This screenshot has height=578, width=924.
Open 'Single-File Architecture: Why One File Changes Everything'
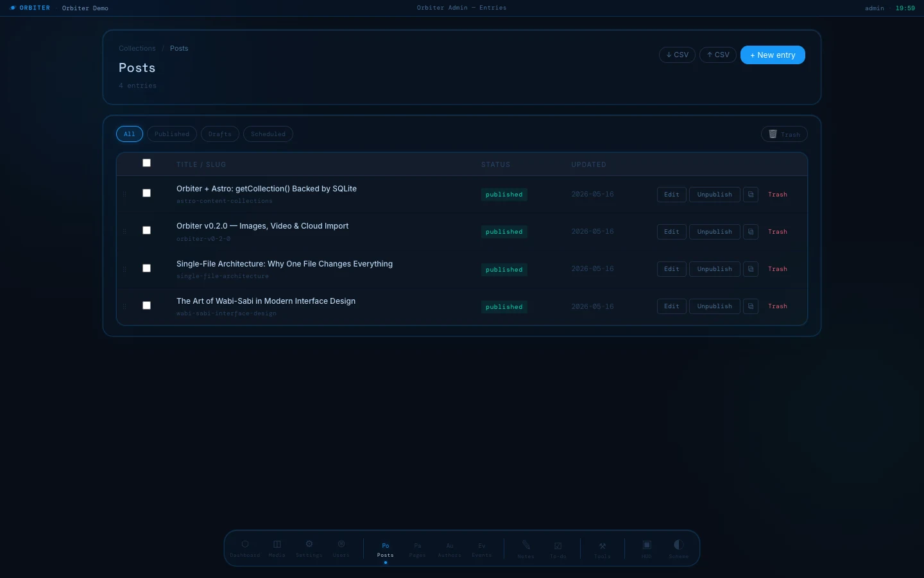pyautogui.click(x=284, y=264)
